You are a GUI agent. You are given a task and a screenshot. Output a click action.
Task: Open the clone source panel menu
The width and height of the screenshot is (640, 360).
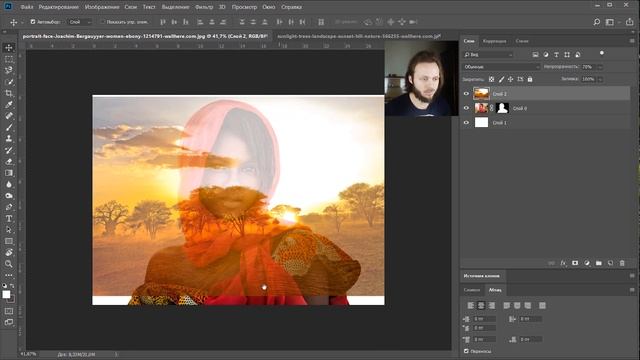pyautogui.click(x=632, y=276)
